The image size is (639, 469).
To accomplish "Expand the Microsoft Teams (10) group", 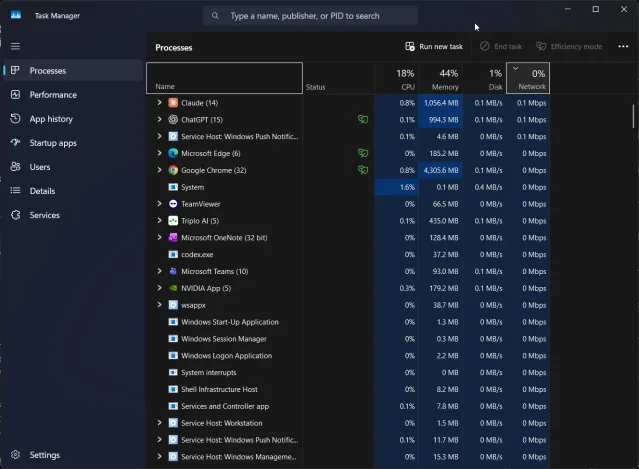I will pos(159,271).
